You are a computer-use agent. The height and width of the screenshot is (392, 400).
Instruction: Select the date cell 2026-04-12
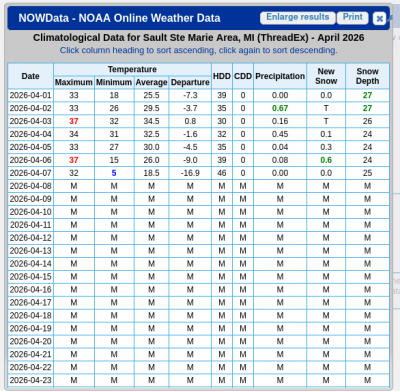coord(30,238)
